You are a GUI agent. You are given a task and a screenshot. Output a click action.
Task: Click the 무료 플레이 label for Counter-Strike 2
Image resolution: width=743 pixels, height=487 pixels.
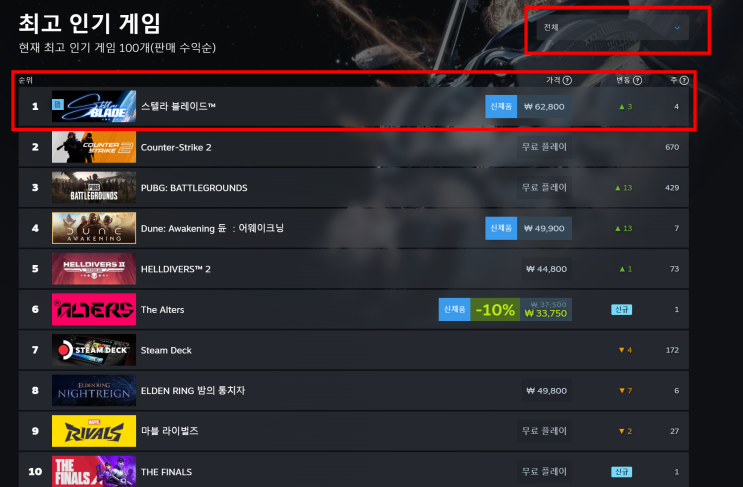pos(544,147)
